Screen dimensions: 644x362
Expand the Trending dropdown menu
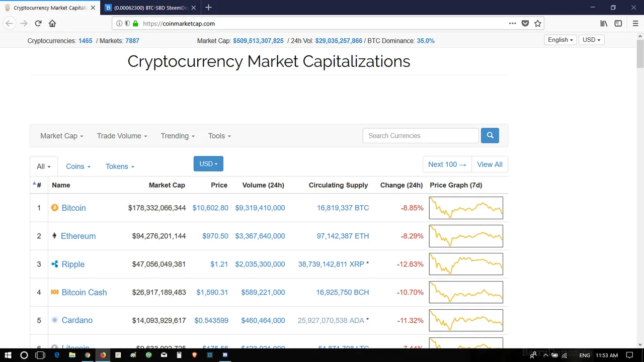coord(178,136)
